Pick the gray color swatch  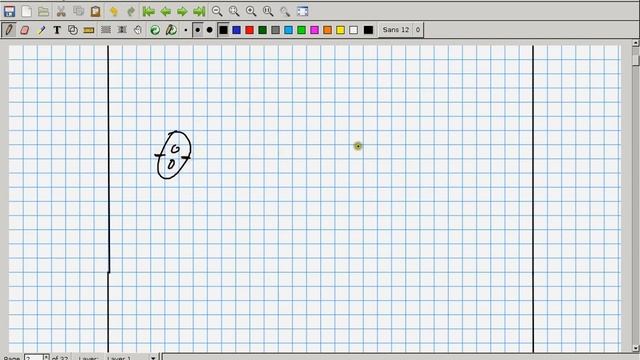click(x=276, y=30)
